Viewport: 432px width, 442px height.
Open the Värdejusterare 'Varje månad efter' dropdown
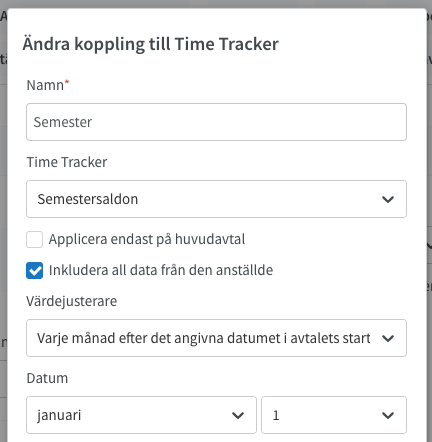point(216,338)
